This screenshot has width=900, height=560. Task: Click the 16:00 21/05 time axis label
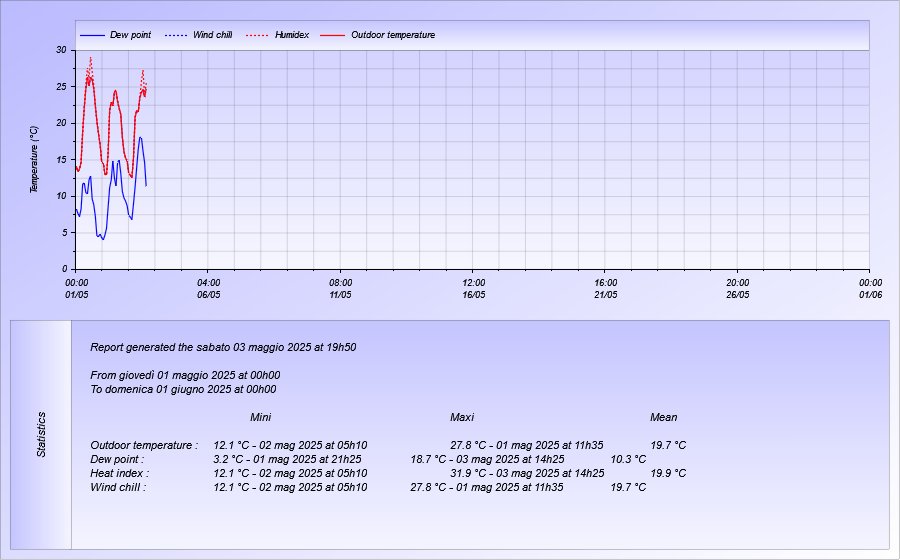(x=606, y=289)
